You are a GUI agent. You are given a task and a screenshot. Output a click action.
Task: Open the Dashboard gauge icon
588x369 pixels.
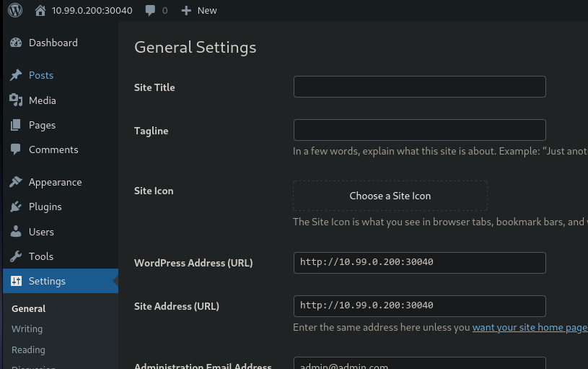(x=16, y=43)
